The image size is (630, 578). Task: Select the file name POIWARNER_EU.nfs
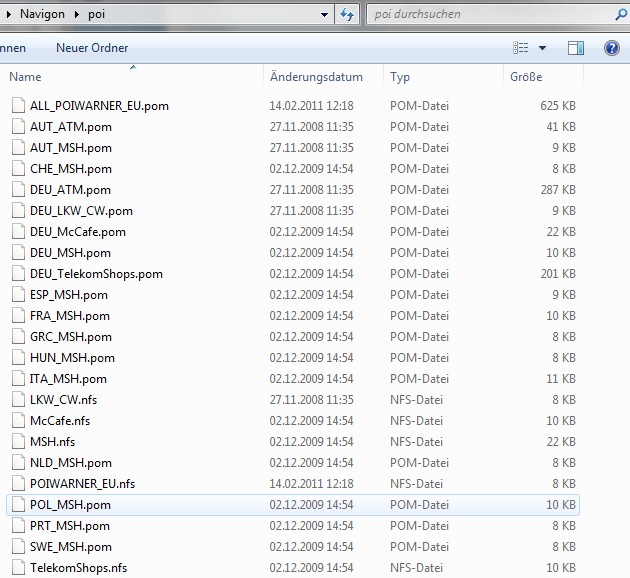coord(82,484)
